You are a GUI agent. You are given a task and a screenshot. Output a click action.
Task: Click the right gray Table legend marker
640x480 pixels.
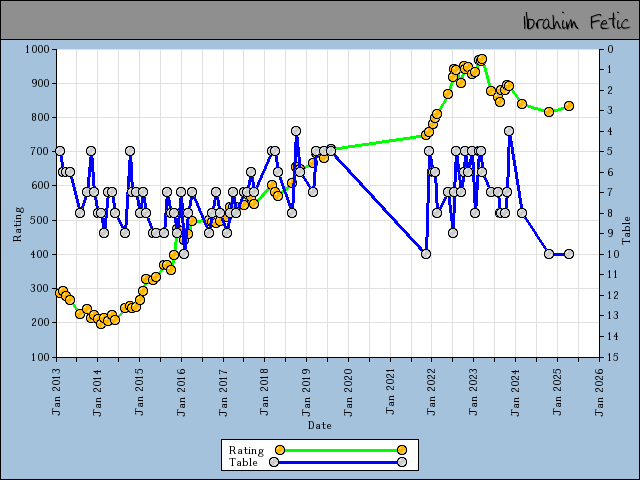[402, 462]
